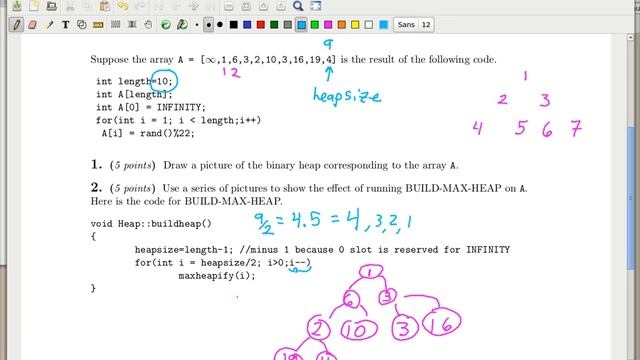640x360 pixels.
Task: Pick the gray color swatch
Action: [x=288, y=25]
